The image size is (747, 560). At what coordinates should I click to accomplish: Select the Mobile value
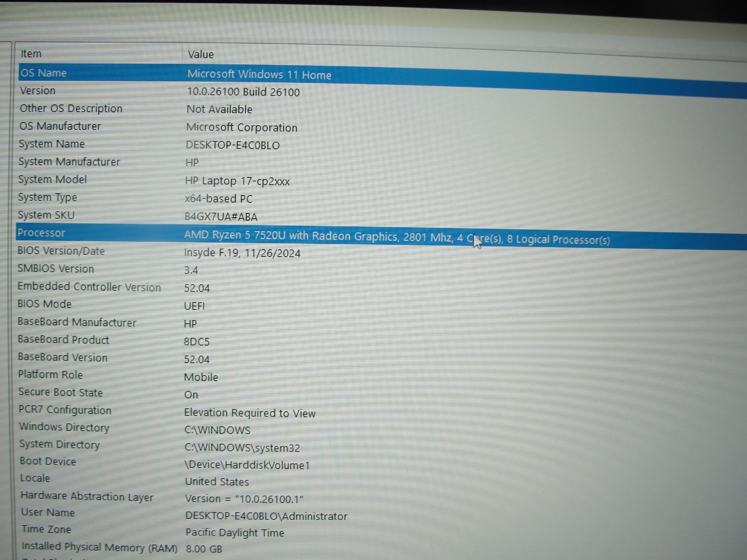point(201,377)
